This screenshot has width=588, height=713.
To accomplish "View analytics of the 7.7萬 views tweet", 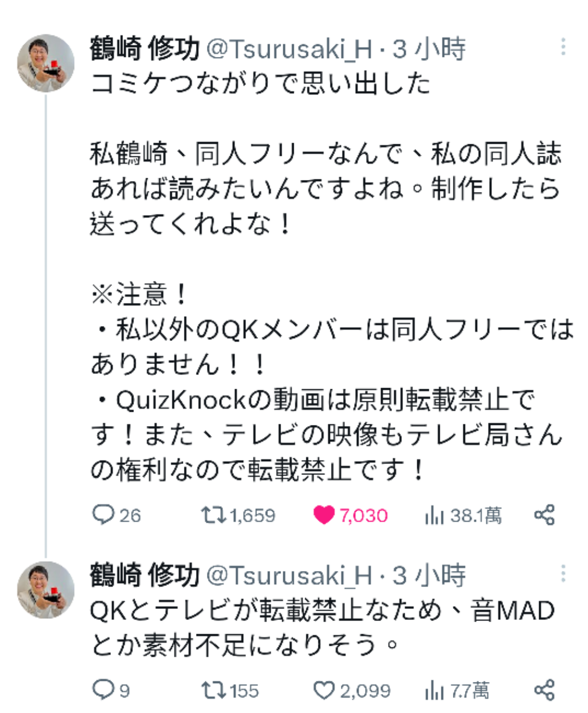I will coord(435,690).
